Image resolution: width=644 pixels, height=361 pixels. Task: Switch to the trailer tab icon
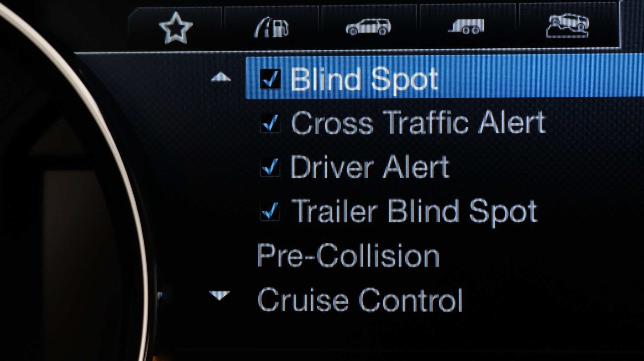coord(467,27)
